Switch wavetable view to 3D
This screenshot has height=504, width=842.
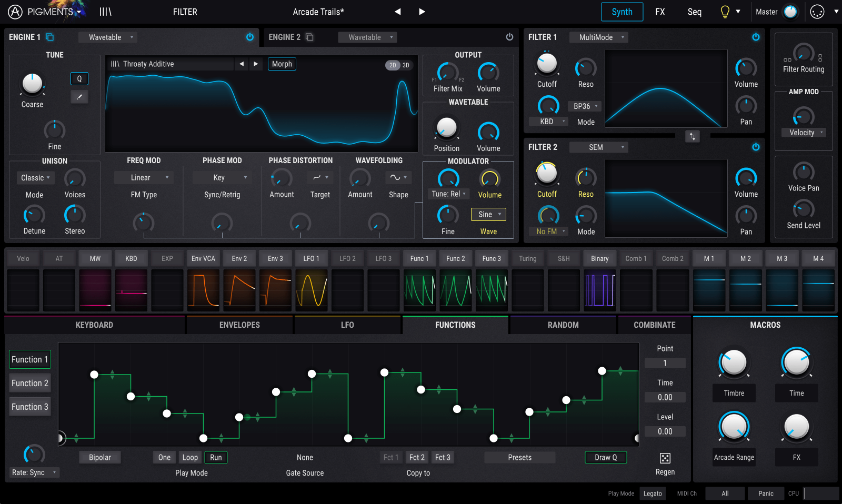(x=406, y=65)
